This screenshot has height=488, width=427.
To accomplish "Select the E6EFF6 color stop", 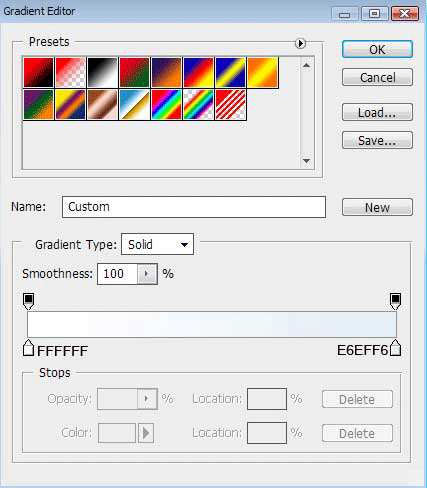I will pyautogui.click(x=395, y=348).
